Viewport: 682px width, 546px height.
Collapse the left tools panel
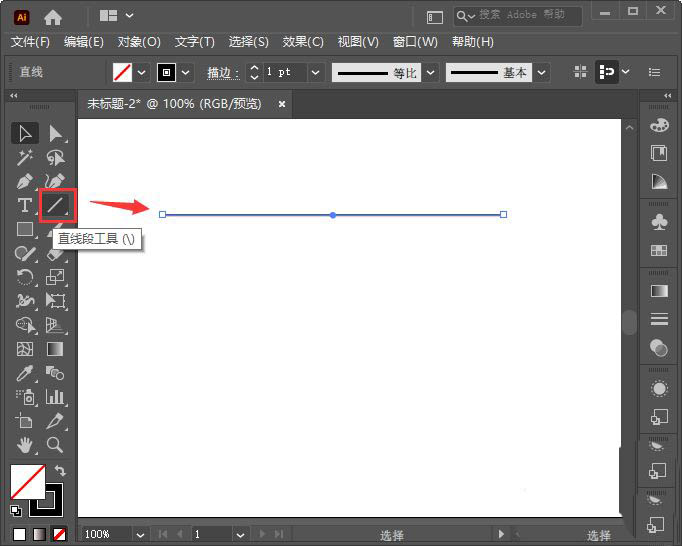point(14,95)
